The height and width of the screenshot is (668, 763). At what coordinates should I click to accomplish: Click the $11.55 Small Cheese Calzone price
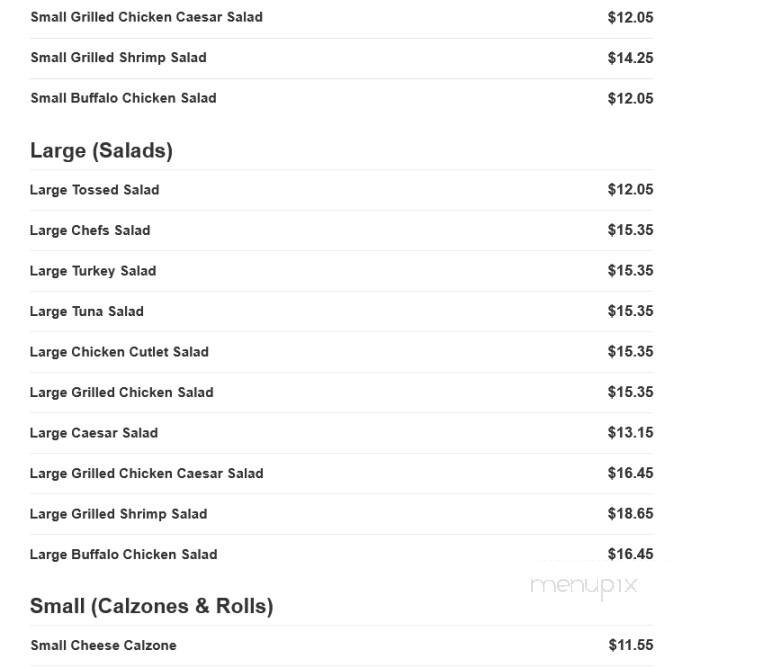click(x=631, y=645)
